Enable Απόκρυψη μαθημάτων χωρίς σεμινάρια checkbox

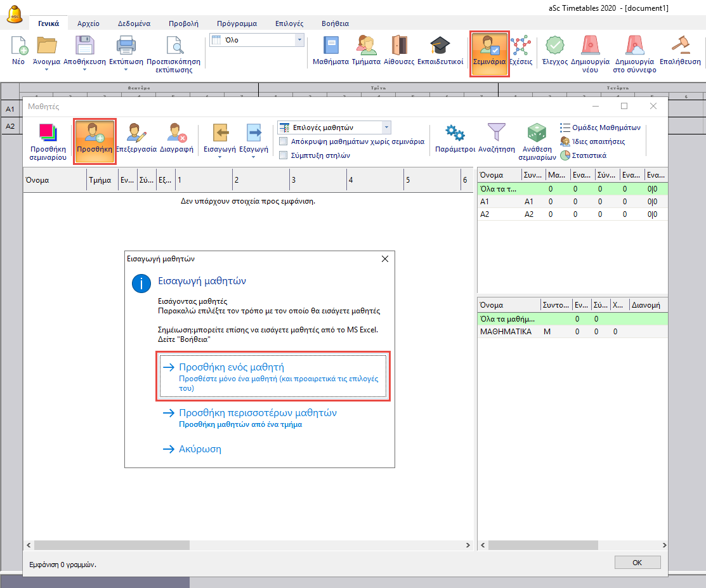click(284, 142)
